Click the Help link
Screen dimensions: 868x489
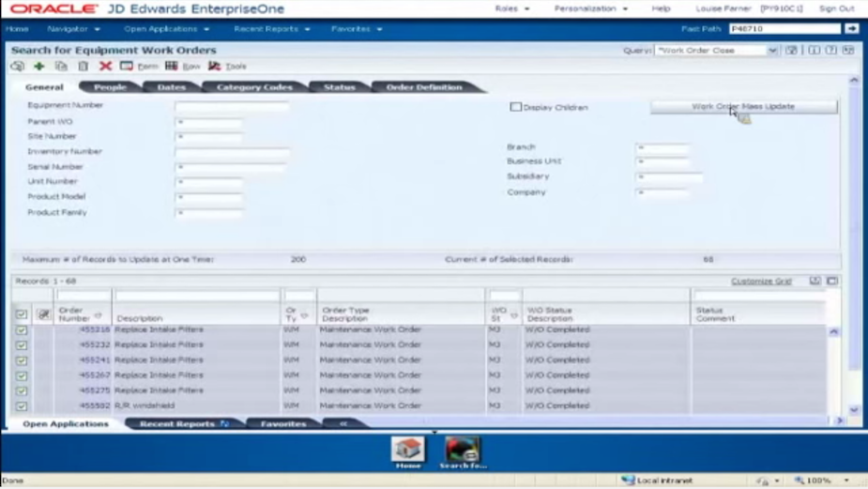coord(661,8)
